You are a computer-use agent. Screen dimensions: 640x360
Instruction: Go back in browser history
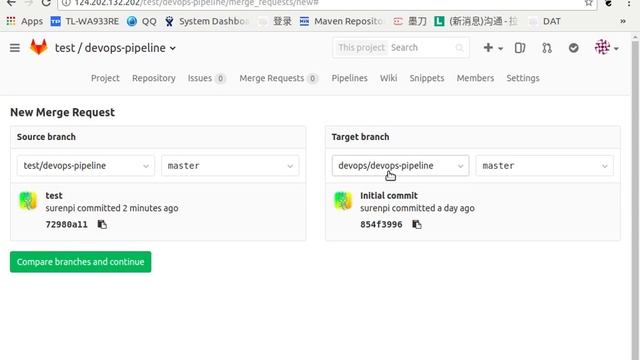click(11, 3)
